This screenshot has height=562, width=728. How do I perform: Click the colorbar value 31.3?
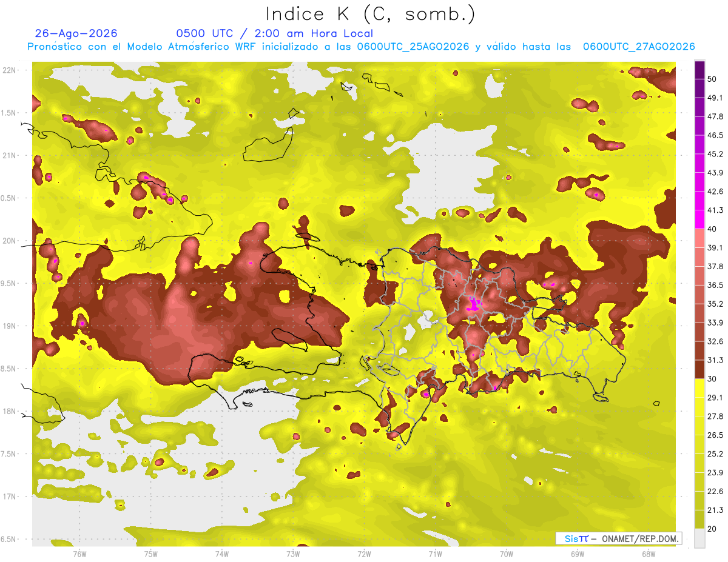(x=715, y=360)
